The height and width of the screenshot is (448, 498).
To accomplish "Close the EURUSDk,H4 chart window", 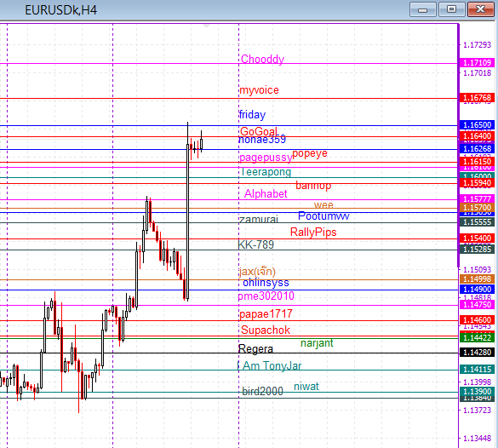I will point(480,9).
